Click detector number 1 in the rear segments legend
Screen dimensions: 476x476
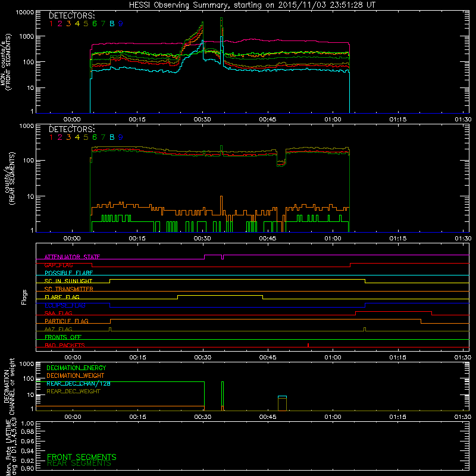tap(51, 137)
